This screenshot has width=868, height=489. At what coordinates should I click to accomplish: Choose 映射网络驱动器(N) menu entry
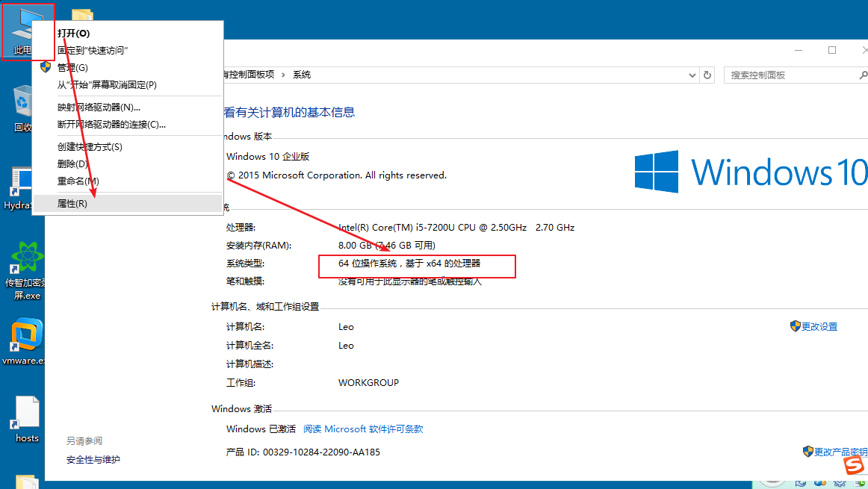pyautogui.click(x=99, y=108)
